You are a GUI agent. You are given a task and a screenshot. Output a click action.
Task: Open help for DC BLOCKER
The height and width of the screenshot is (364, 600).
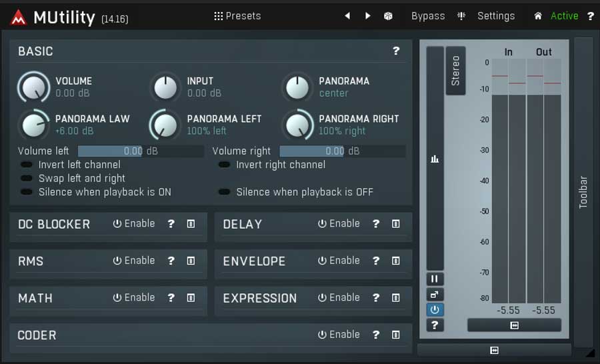(171, 224)
